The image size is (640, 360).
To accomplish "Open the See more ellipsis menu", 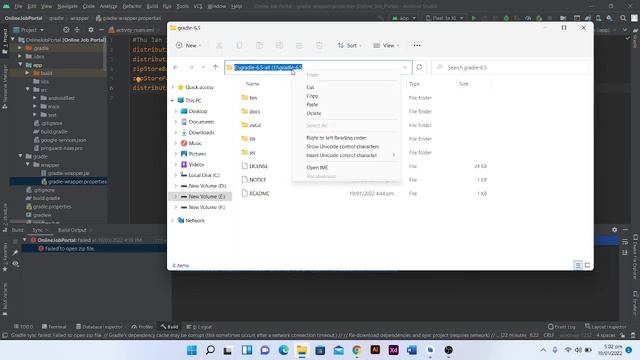I will tap(417, 45).
